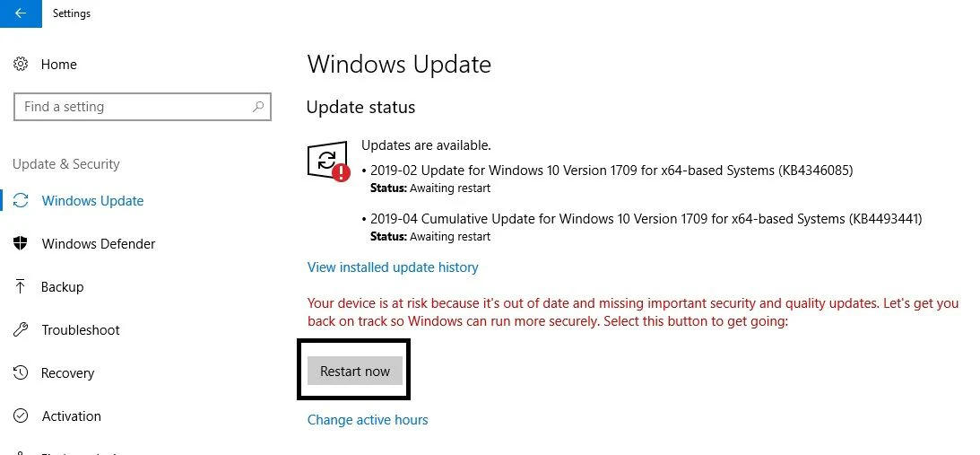This screenshot has width=980, height=455.
Task: Click the Activation checkmark circle icon
Action: [22, 416]
